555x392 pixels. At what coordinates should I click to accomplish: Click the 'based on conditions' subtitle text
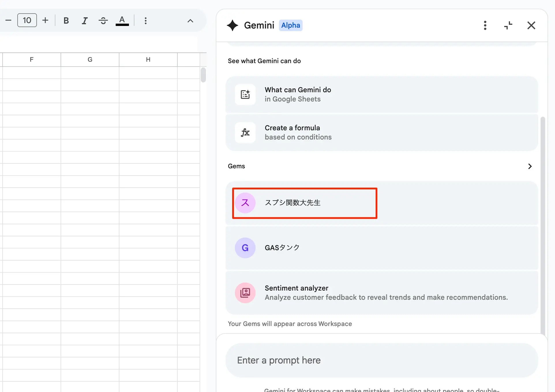click(x=298, y=137)
